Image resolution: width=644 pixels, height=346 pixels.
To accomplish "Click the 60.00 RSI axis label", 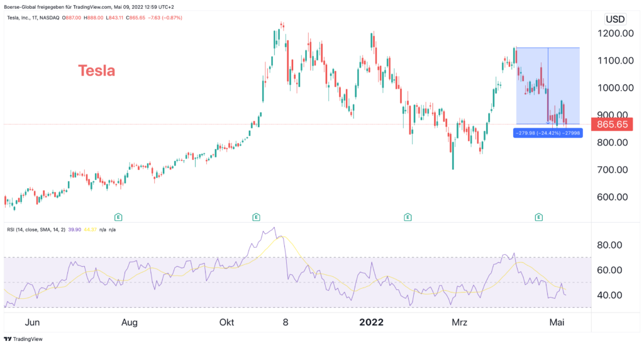I will click(x=609, y=270).
